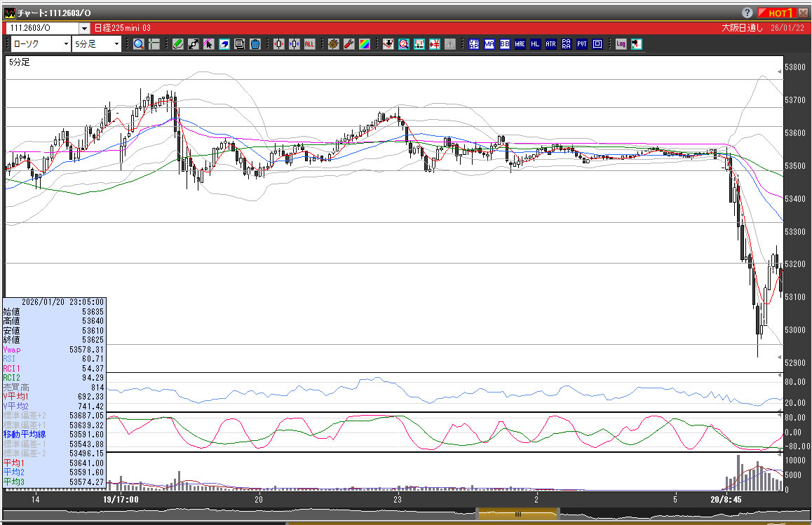
Task: Toggle the BB Bollinger Bands indicator
Action: 504,43
